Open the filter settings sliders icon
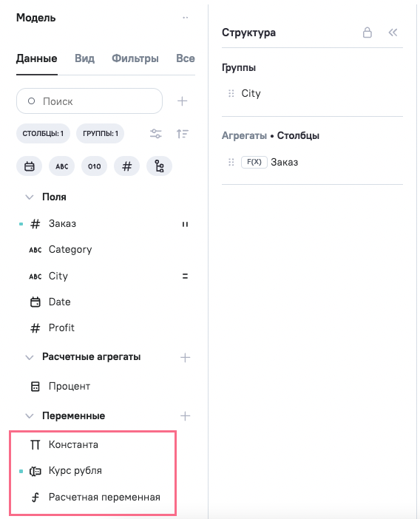Viewport: 420px width, 519px height. pos(155,134)
